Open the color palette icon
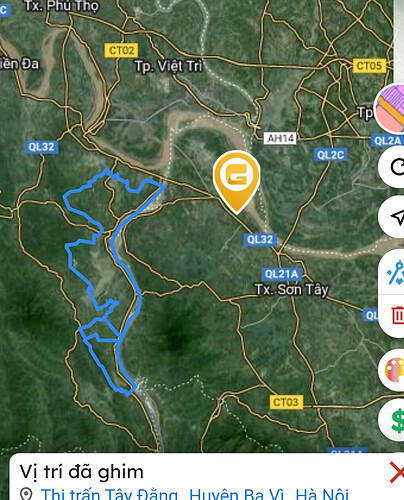 click(394, 370)
